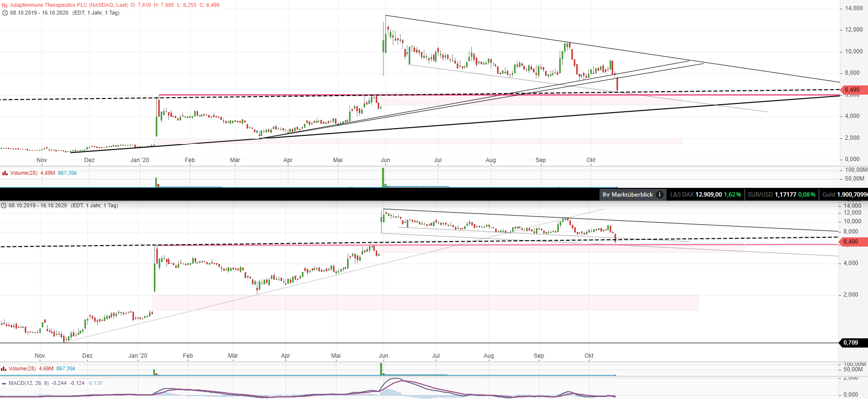Image resolution: width=868 pixels, height=399 pixels.
Task: Click the 2,000 label on the lower price axis
Action: pos(851,295)
